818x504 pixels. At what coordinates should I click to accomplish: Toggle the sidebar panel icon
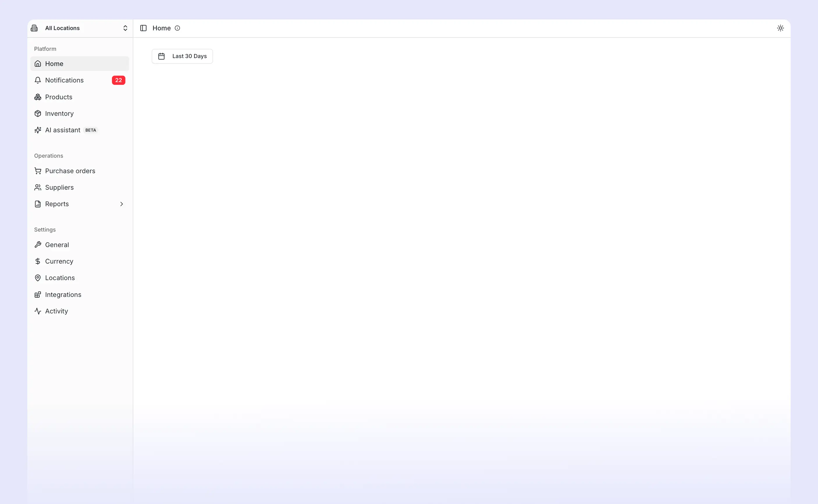coord(143,28)
